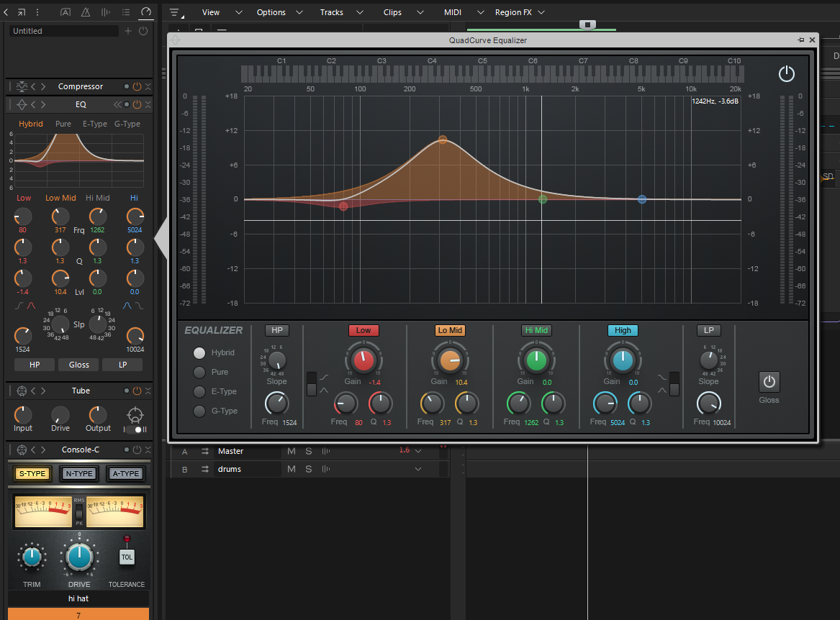Click the QuadCurve Equalizer power button
Image resolution: width=840 pixels, height=620 pixels.
coord(786,73)
